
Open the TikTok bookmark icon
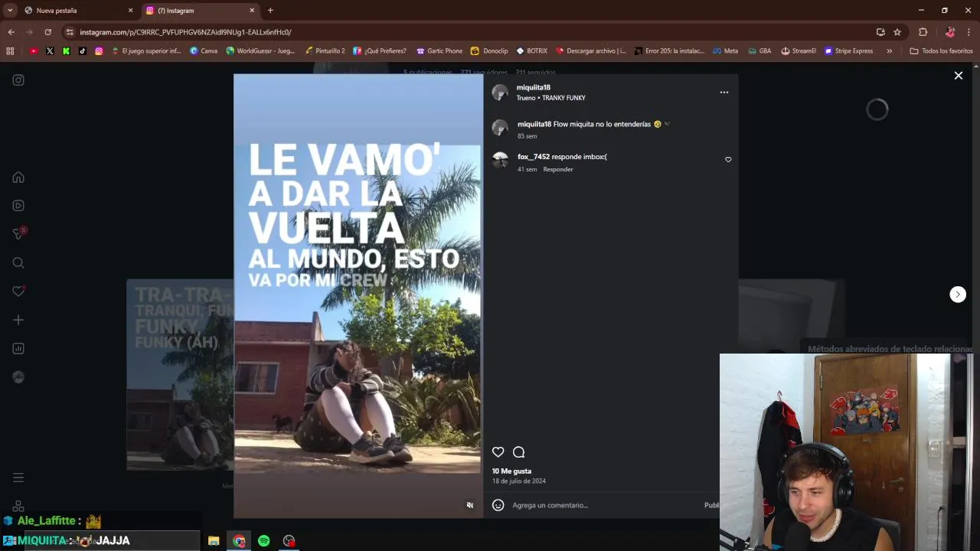coord(83,51)
